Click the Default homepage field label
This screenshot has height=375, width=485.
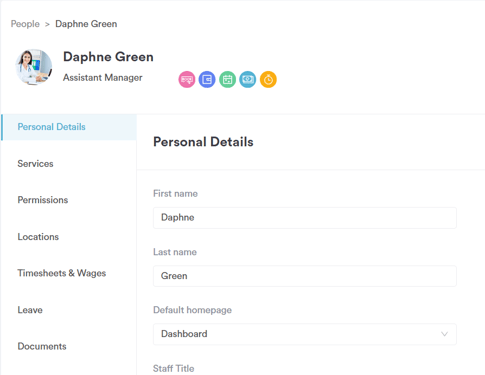(x=192, y=310)
